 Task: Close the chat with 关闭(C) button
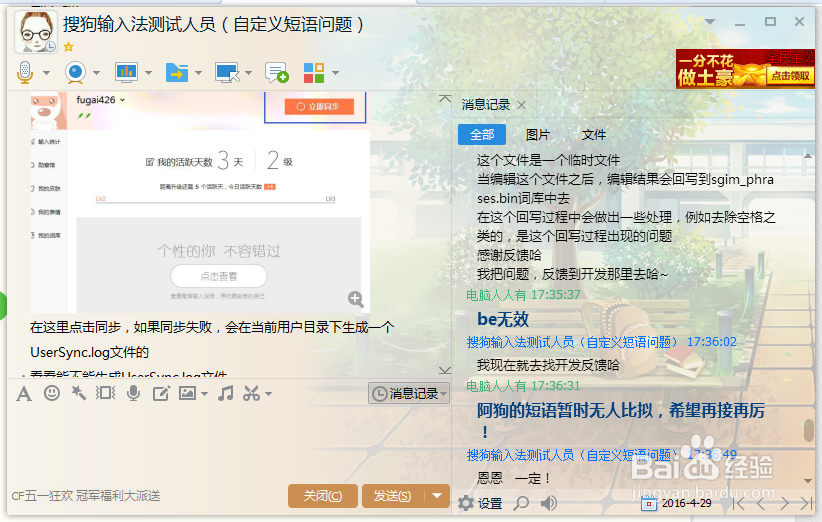[323, 496]
